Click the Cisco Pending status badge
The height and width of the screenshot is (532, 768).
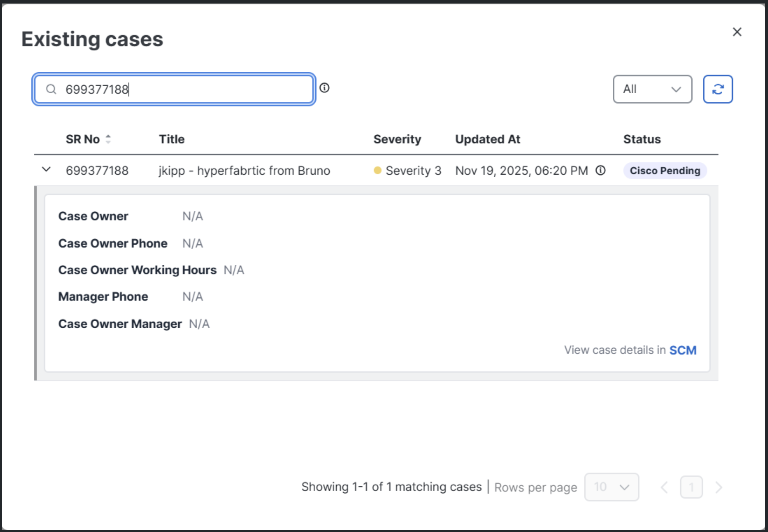click(665, 170)
